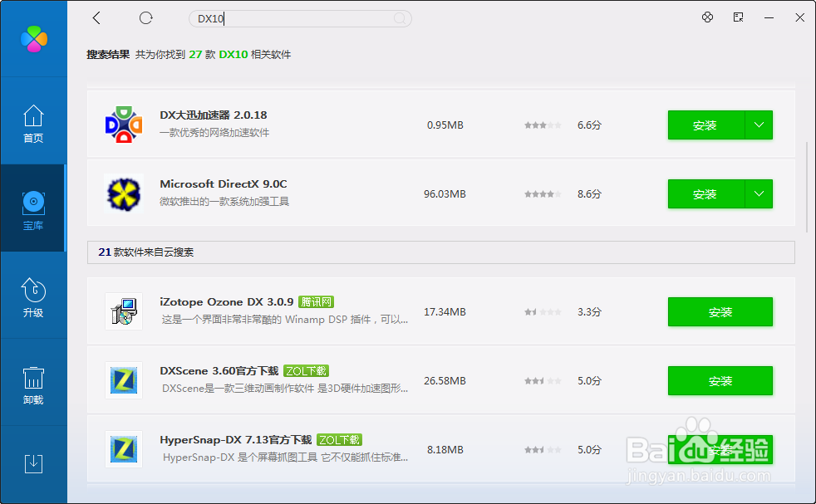816x504 pixels.
Task: Go to the 升级 upgrade section
Action: pyautogui.click(x=33, y=297)
